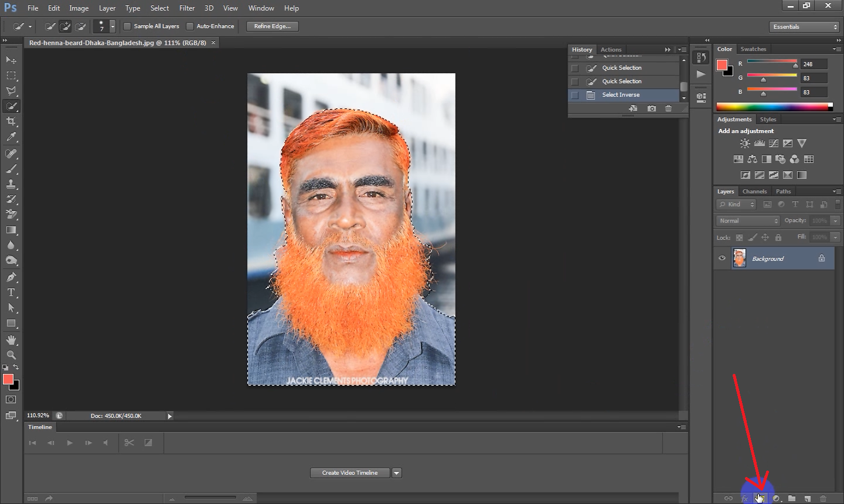The height and width of the screenshot is (504, 844).
Task: Open the Essentials workspace dropdown
Action: click(805, 27)
